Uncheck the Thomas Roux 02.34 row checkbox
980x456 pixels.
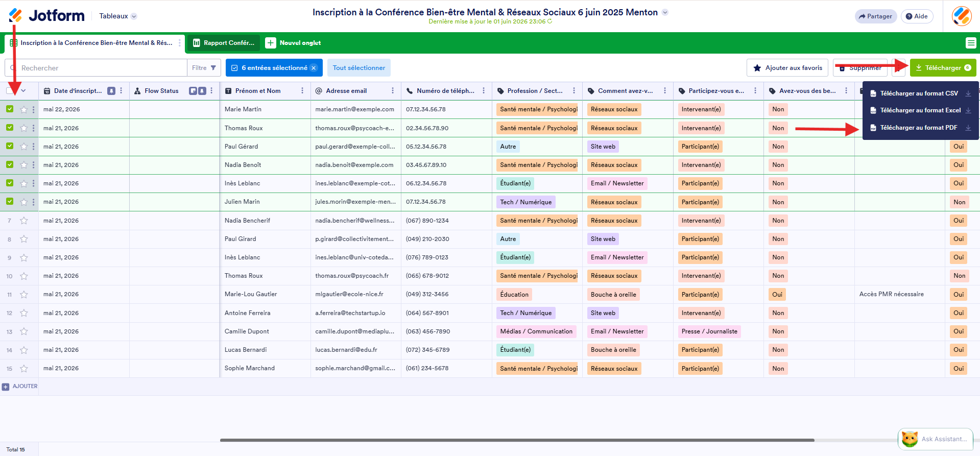click(10, 128)
